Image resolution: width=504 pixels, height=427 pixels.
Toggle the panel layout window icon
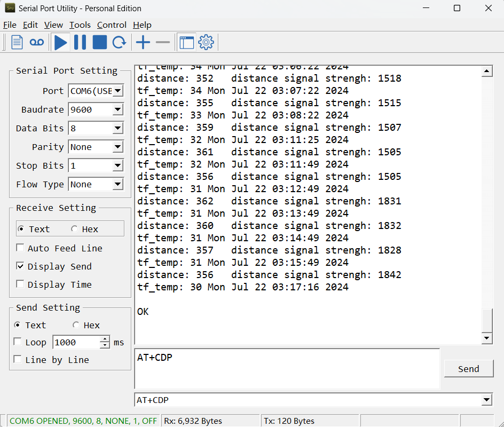186,42
